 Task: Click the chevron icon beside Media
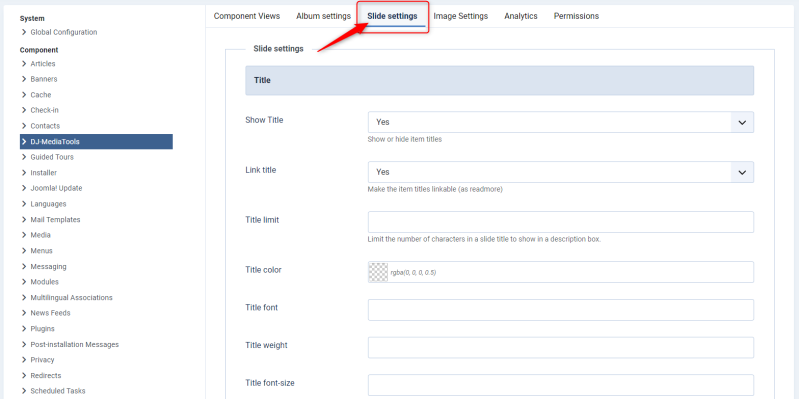(24, 235)
